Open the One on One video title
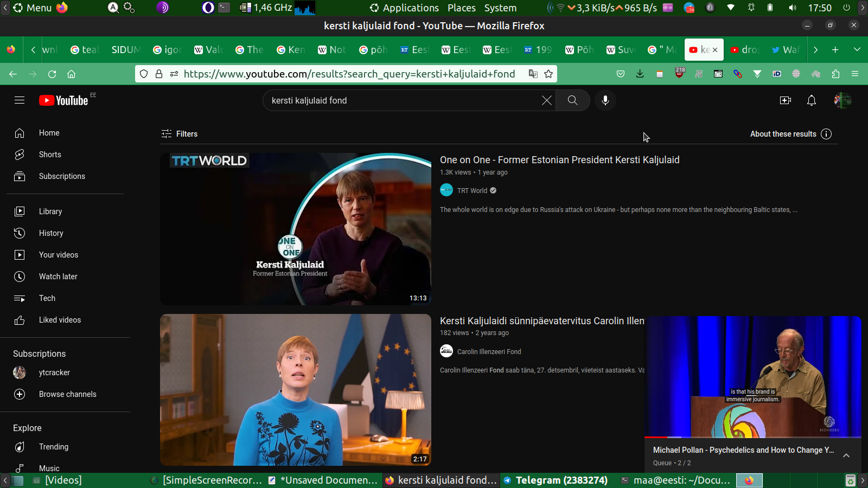 coord(559,160)
